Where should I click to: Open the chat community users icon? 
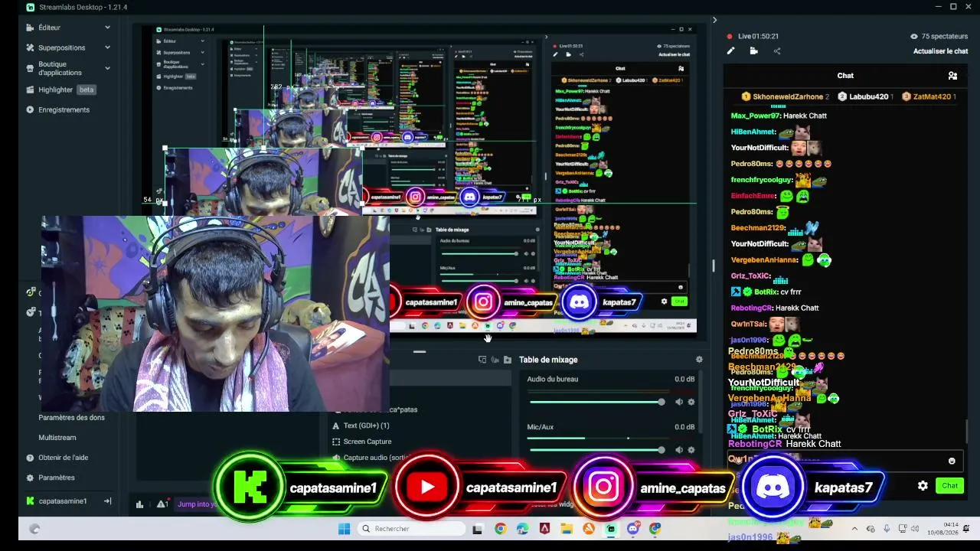952,76
